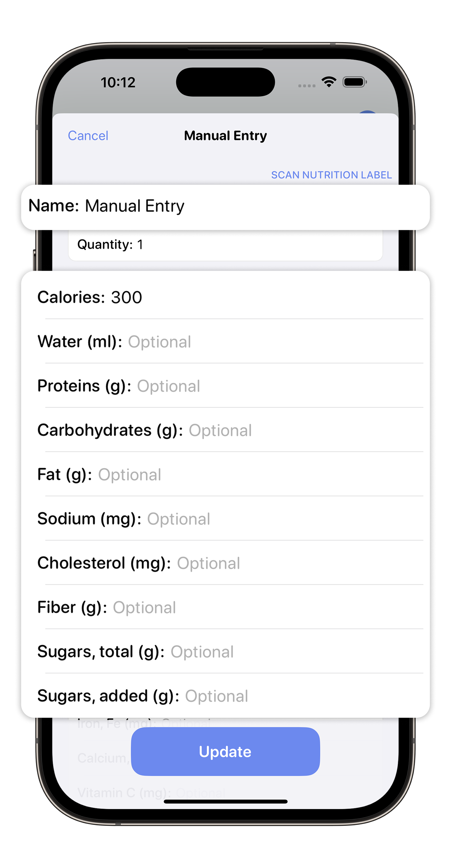The height and width of the screenshot is (868, 451).
Task: Tap the home indicator bar
Action: (x=225, y=802)
